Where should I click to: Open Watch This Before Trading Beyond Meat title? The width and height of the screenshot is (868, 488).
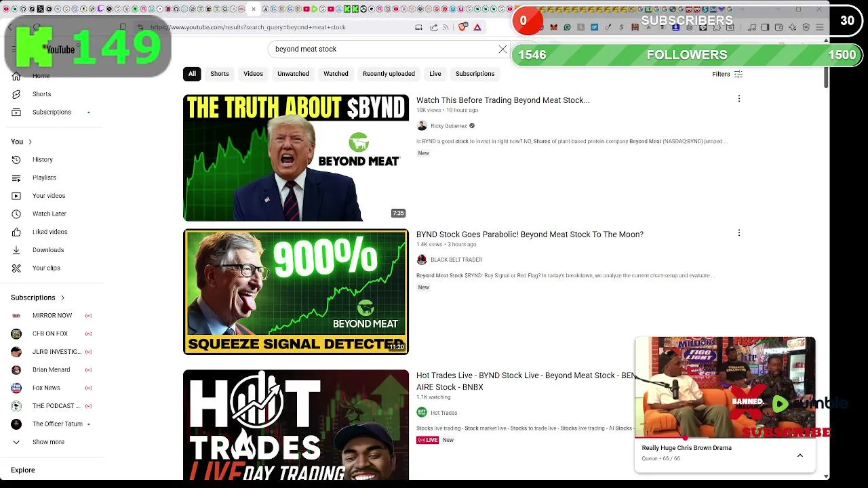click(x=502, y=100)
